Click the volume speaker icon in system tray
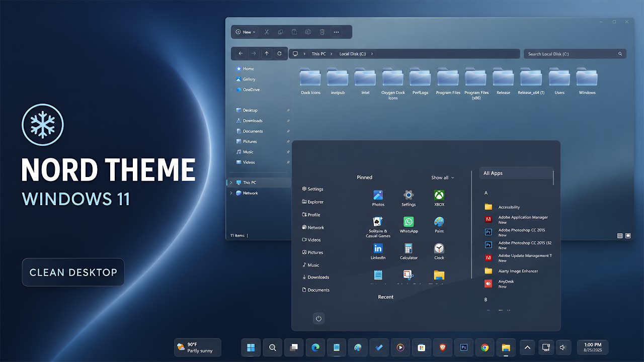Screen dimensions: 644x362 (562, 347)
